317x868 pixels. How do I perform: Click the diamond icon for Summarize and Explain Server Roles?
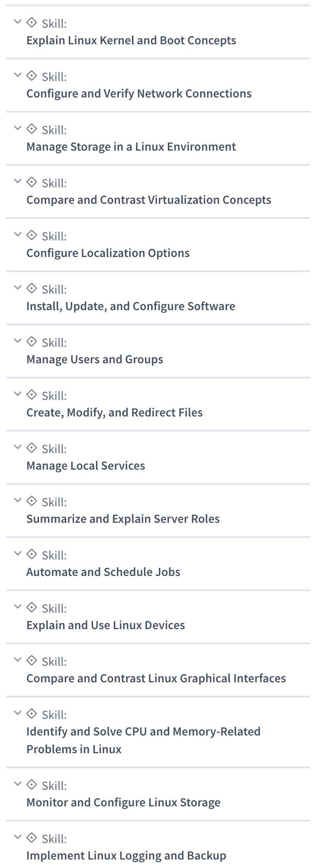point(32,501)
